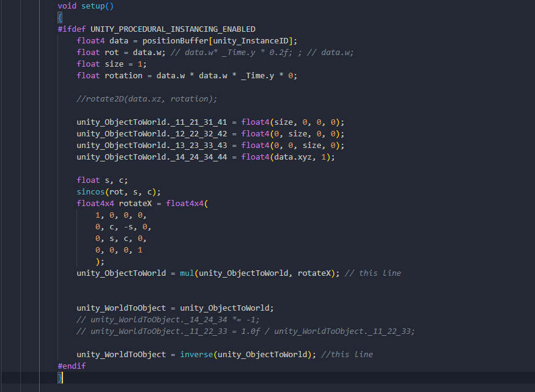Click 'inverse(unity_ObjectToWorld);' call
This screenshot has width=535, height=392.
(248, 354)
